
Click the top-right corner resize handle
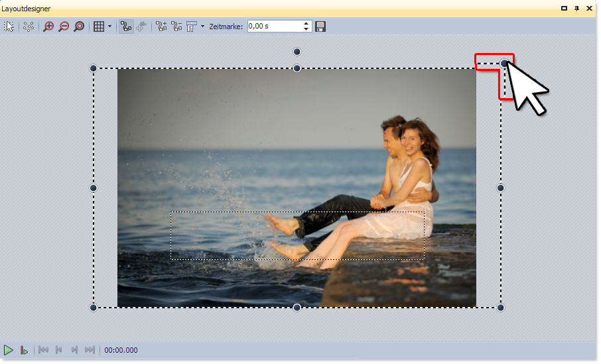click(x=505, y=64)
